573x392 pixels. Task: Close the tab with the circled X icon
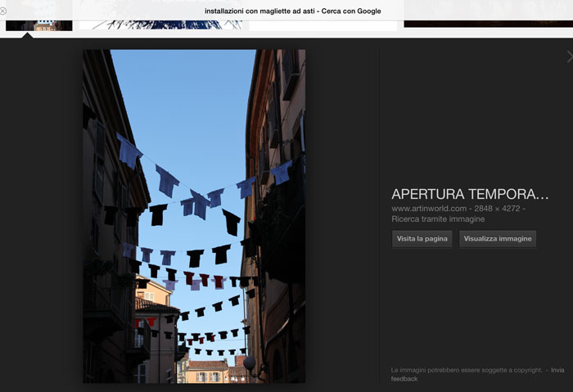click(3, 11)
